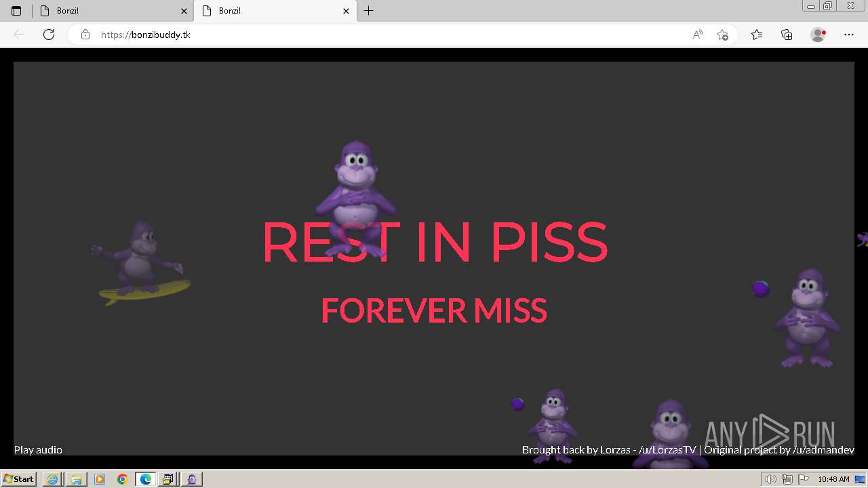This screenshot has width=868, height=488.
Task: Open Action Center flag icon
Action: [803, 479]
